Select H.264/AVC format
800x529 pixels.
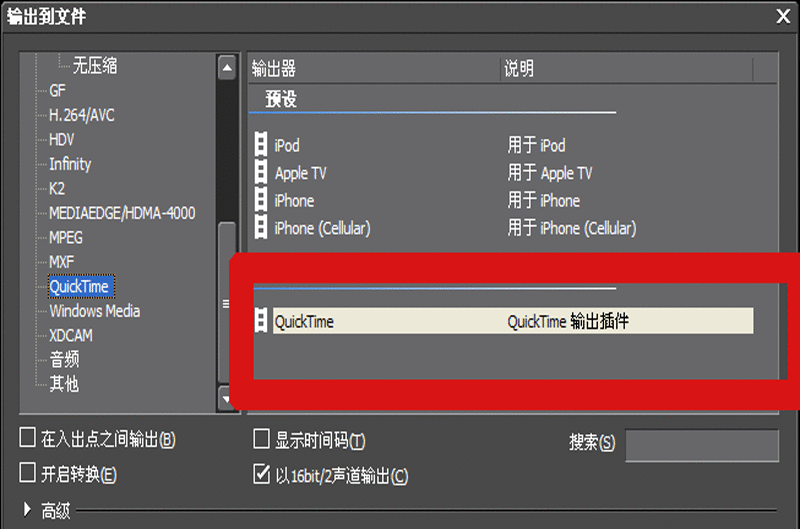pyautogui.click(x=82, y=115)
